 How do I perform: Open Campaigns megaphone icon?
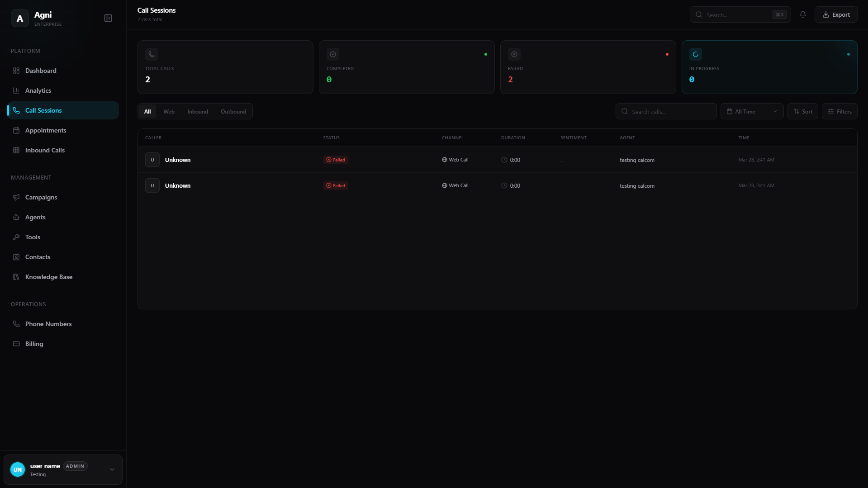16,197
